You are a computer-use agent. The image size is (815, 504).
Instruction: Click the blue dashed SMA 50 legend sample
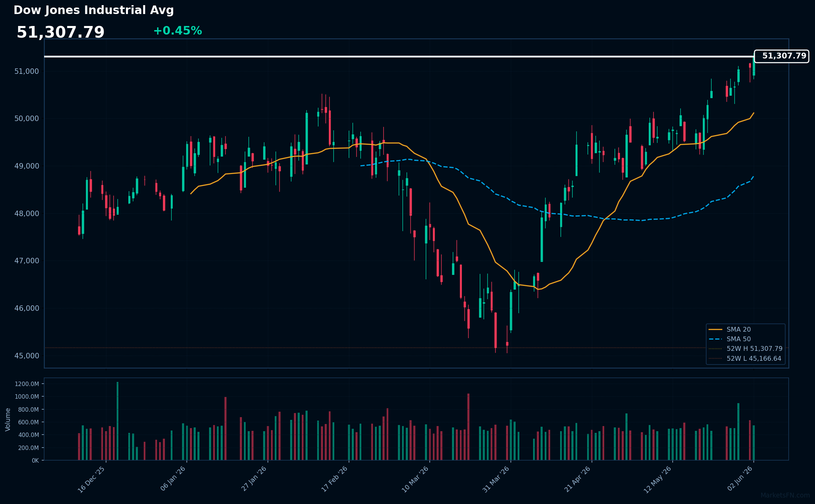(x=715, y=339)
